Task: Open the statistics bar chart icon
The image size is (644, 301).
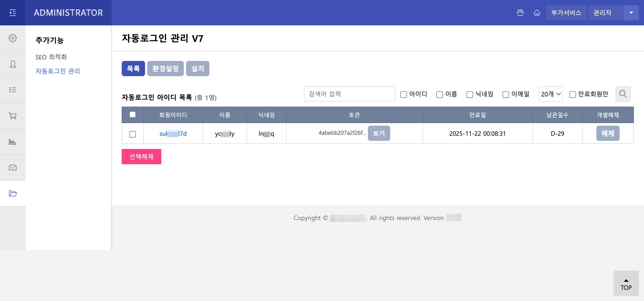Action: pos(12,142)
